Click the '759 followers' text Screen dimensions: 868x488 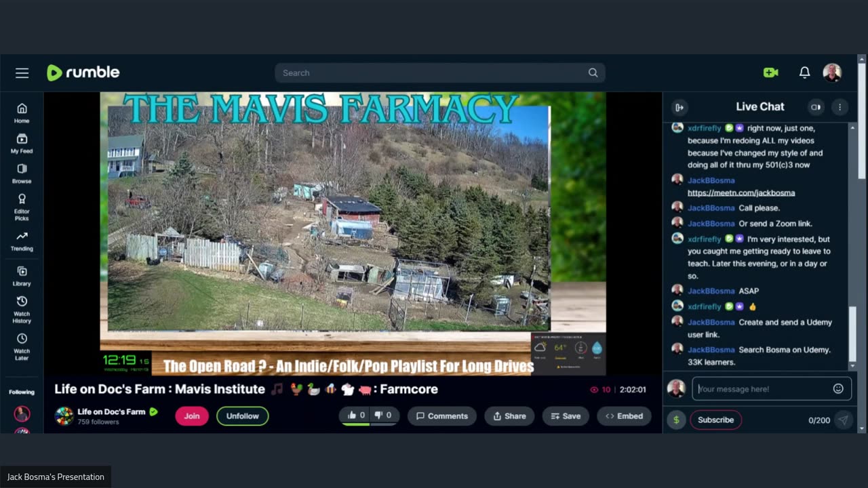98,422
